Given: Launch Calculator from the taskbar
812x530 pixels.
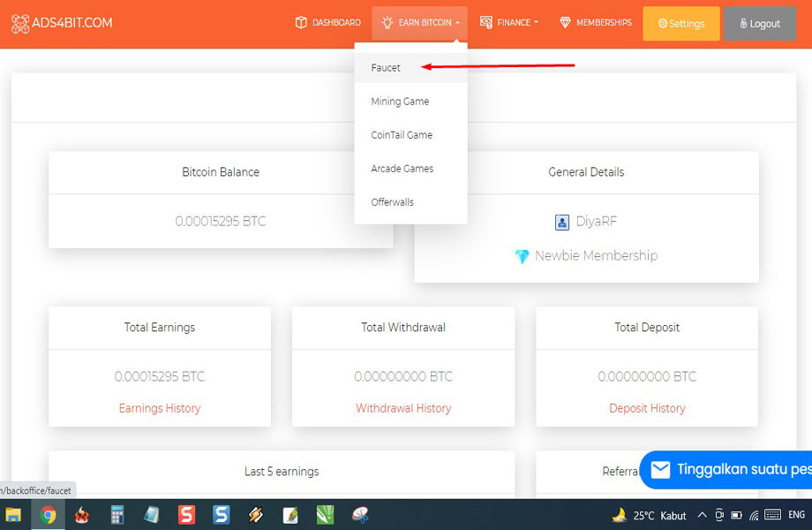Looking at the screenshot, I should point(117,515).
